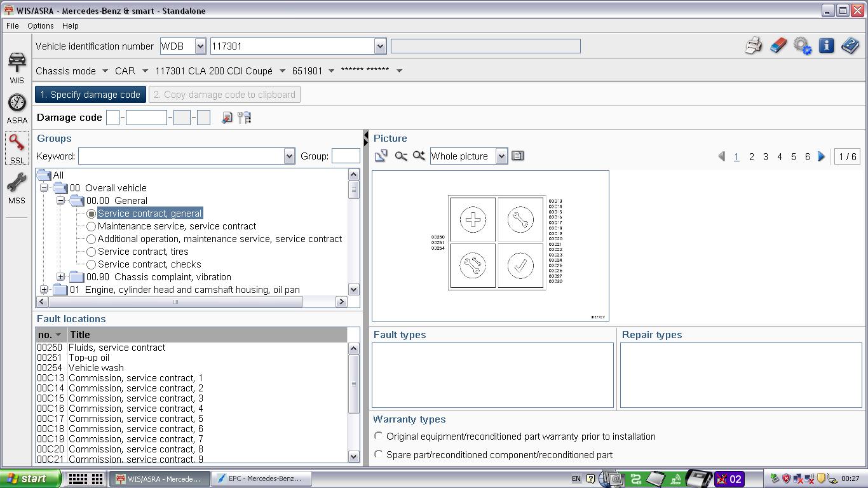Open picture legend list icon

[518, 156]
